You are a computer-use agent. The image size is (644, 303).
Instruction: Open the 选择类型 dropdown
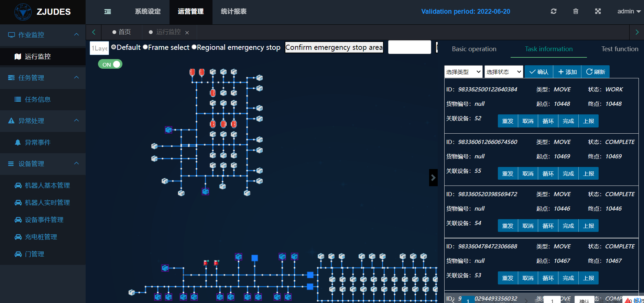point(463,72)
